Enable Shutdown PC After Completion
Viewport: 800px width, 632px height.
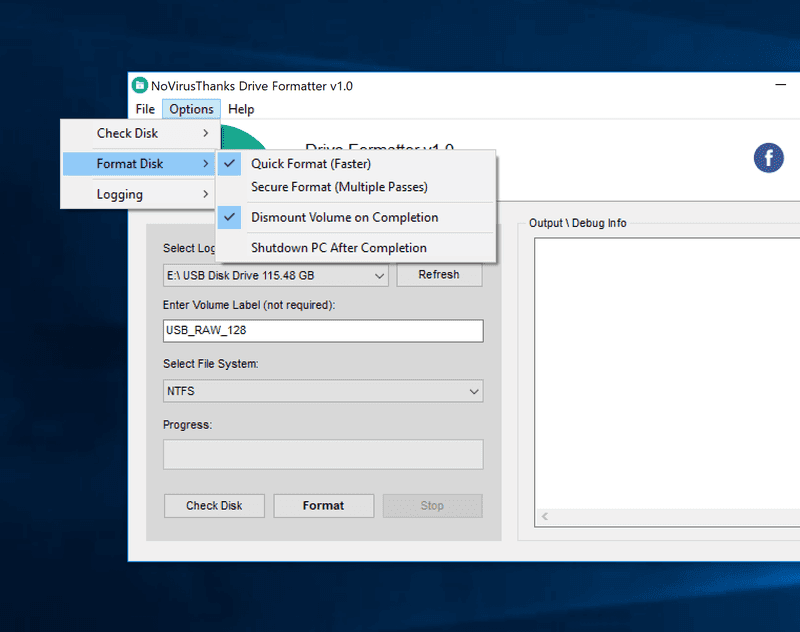pos(338,248)
